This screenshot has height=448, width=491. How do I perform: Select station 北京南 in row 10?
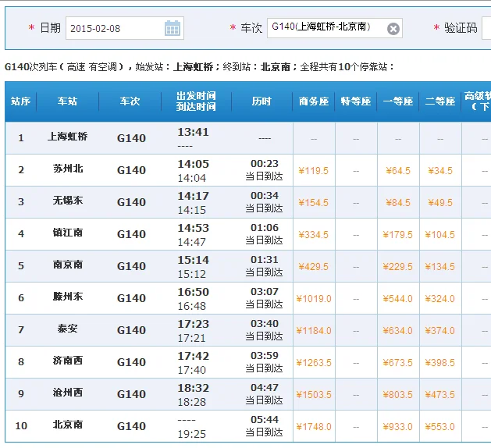tap(68, 425)
